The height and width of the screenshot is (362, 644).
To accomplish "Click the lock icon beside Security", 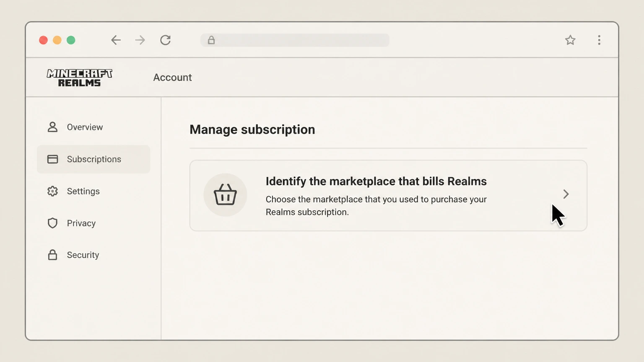I will pyautogui.click(x=52, y=255).
